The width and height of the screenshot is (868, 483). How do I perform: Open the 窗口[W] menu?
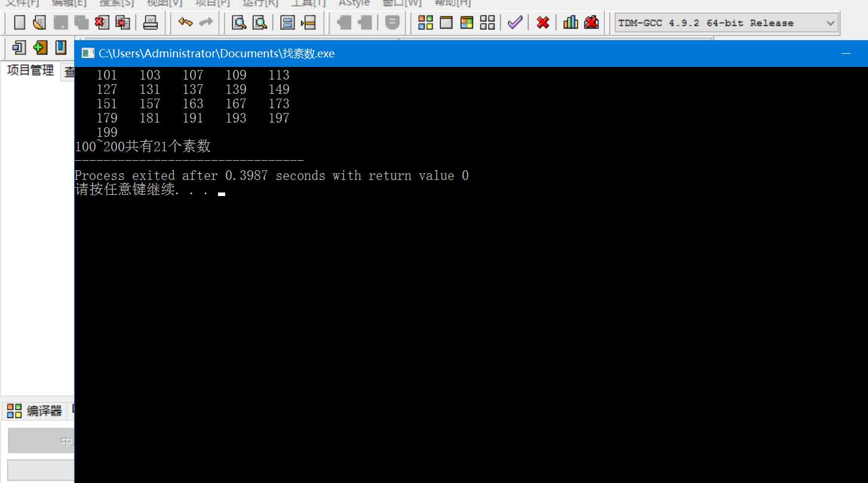(x=402, y=3)
